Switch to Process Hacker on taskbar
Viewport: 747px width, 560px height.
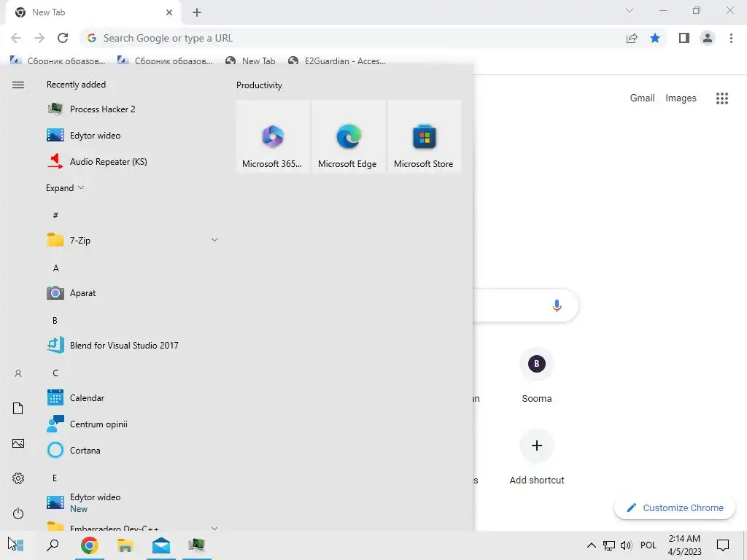click(196, 545)
